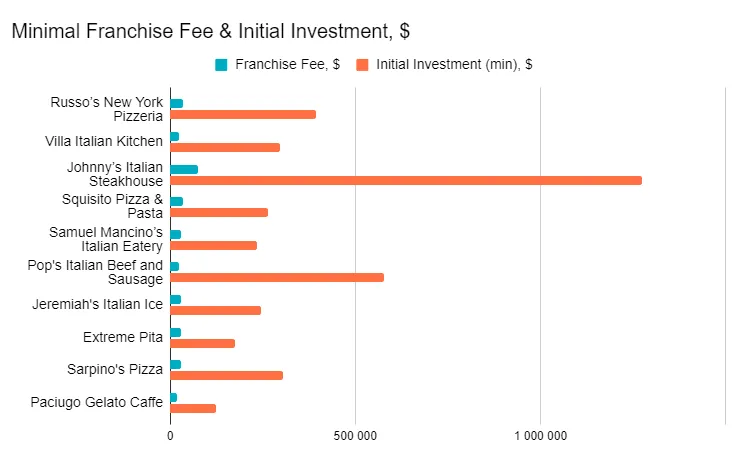Select Johnny's Italian Steakhouse teal fee bar
Screen dimensions: 748x465
(184, 169)
